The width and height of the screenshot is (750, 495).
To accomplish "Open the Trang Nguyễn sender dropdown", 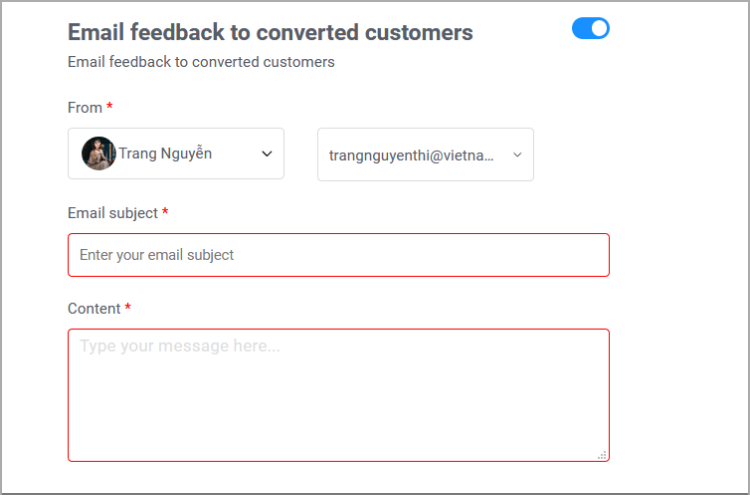I will (176, 154).
